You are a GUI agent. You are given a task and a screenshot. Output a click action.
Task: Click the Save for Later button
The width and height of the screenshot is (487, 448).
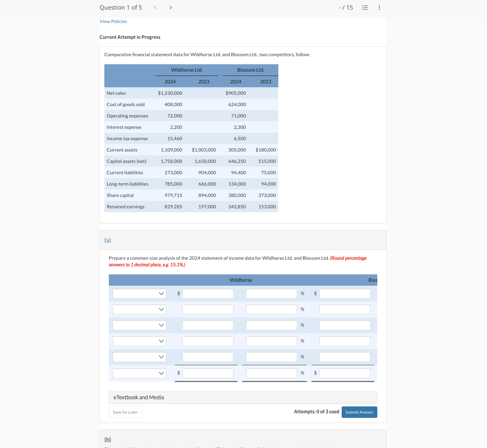[x=125, y=412]
